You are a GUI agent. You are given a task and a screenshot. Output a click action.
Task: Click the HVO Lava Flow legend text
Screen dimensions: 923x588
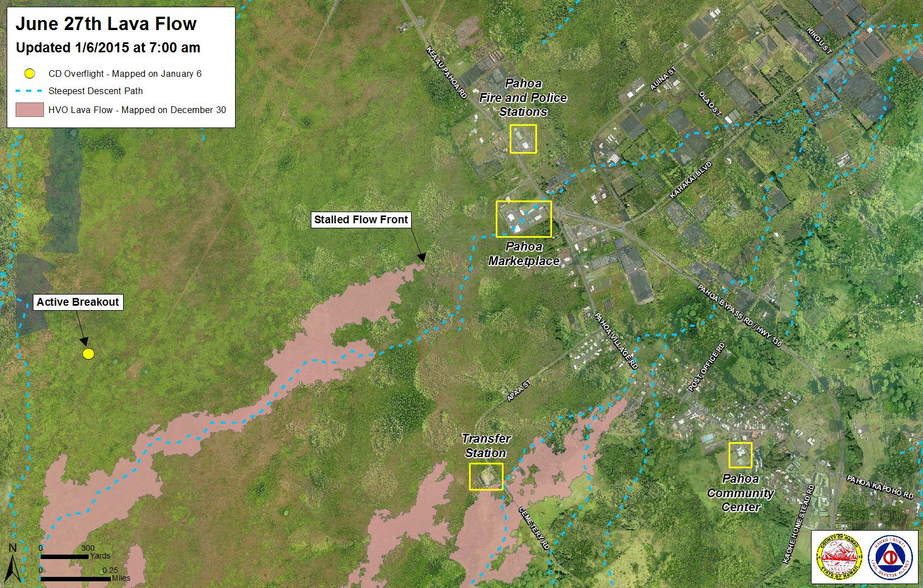pyautogui.click(x=137, y=110)
